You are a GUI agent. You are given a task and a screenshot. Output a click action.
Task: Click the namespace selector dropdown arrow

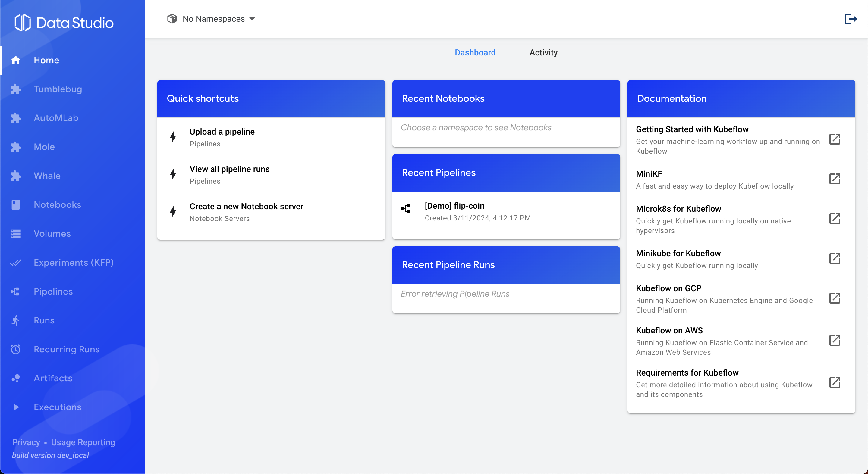[x=252, y=19]
